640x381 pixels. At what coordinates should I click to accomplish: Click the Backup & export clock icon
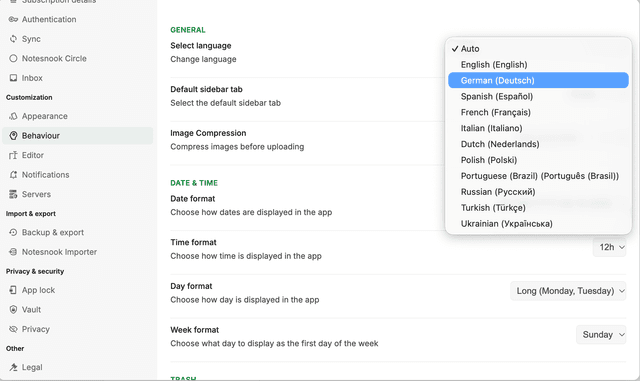13,232
